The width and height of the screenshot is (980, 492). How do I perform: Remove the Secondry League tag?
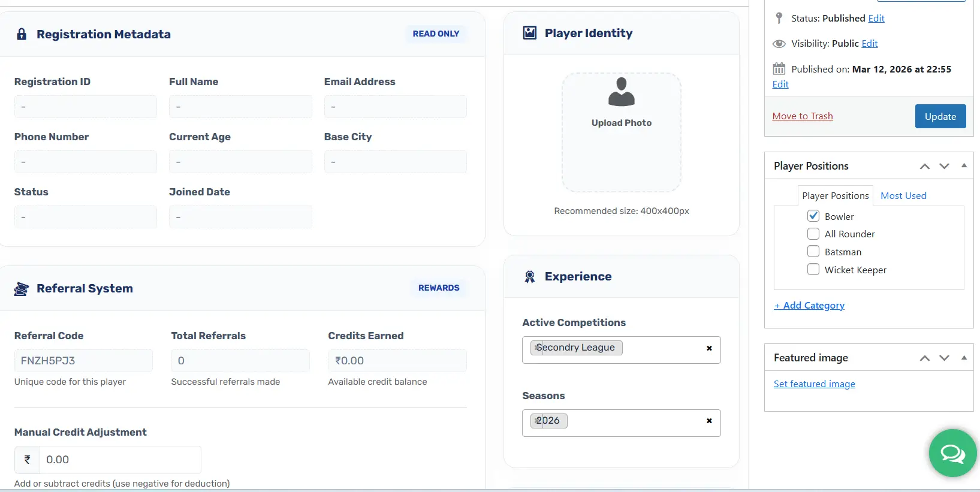536,348
